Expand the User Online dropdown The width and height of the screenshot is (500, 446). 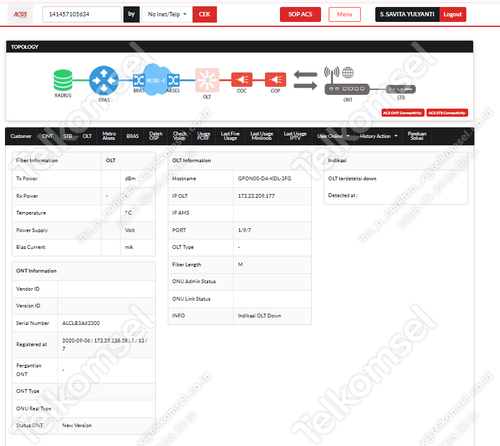[333, 136]
